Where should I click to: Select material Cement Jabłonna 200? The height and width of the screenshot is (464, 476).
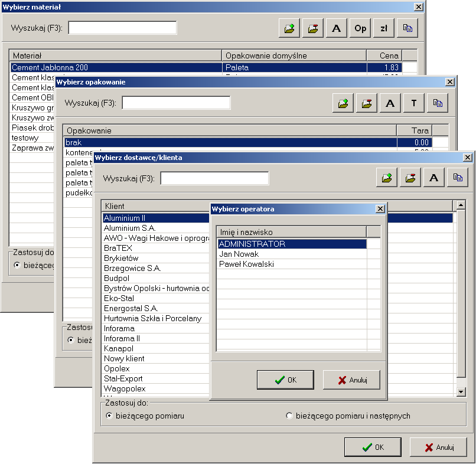[x=207, y=67]
